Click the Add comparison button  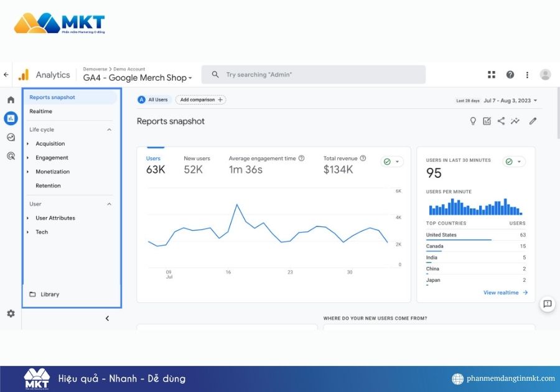point(200,100)
